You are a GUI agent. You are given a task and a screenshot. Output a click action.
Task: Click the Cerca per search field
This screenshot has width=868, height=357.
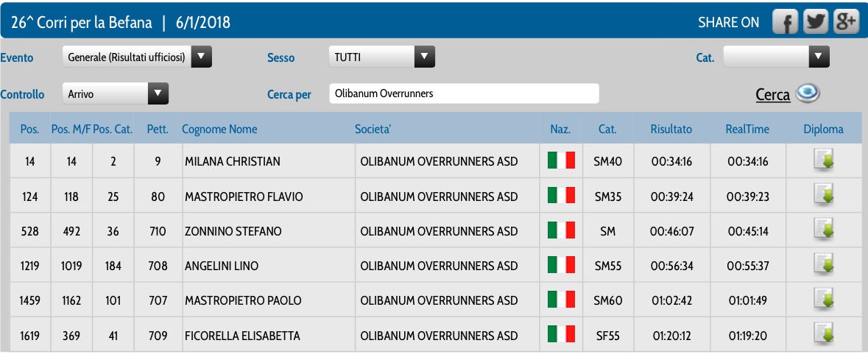464,93
